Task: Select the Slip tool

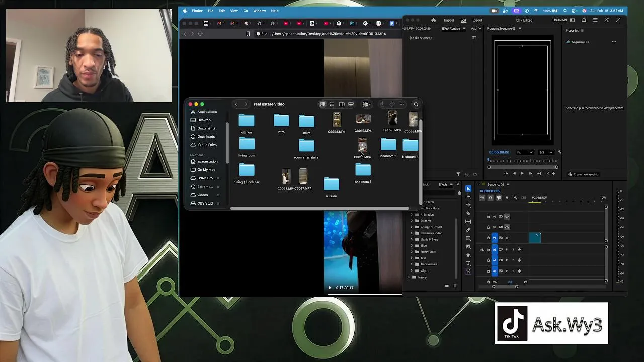Action: tap(468, 221)
